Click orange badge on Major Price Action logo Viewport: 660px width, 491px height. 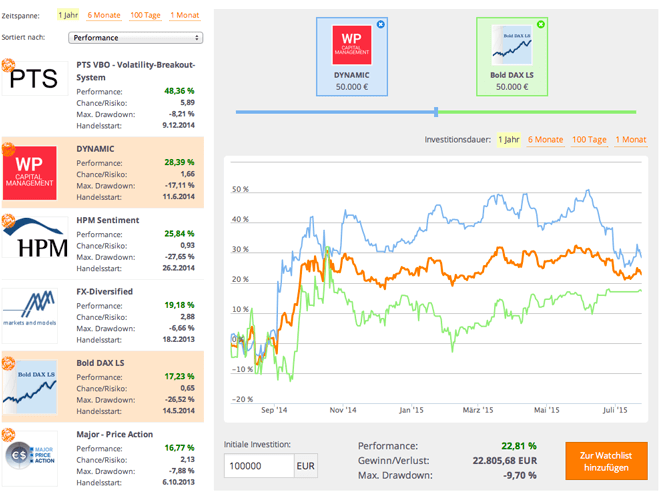[x=8, y=435]
